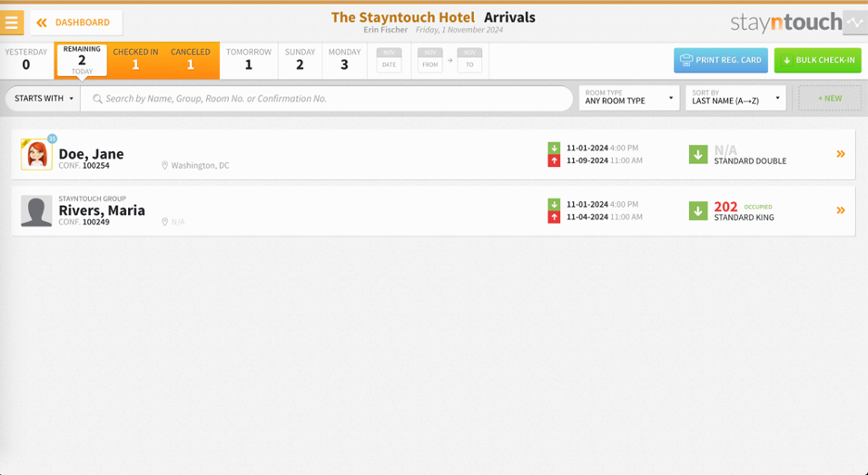Click the Standard King room type text
This screenshot has height=475, width=868.
(x=744, y=218)
